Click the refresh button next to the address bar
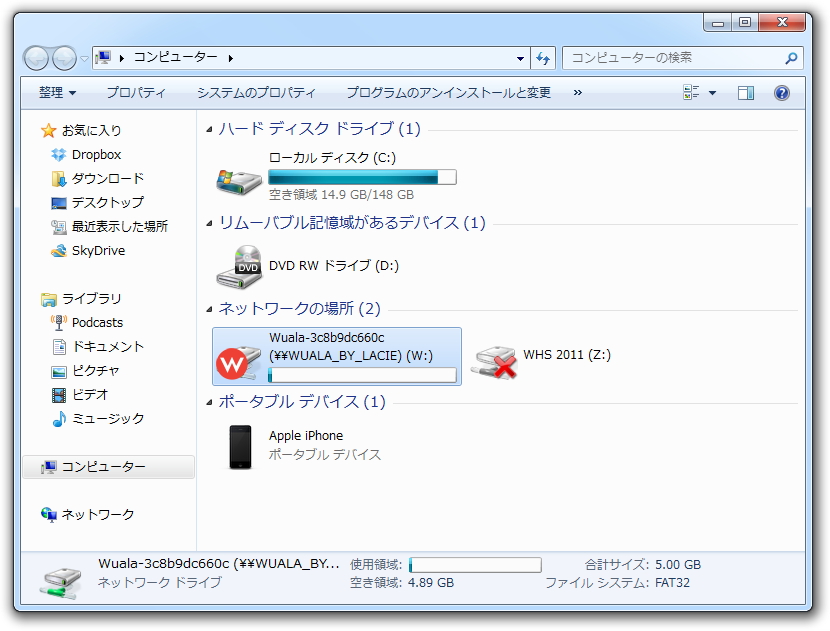830x631 pixels. tap(543, 59)
